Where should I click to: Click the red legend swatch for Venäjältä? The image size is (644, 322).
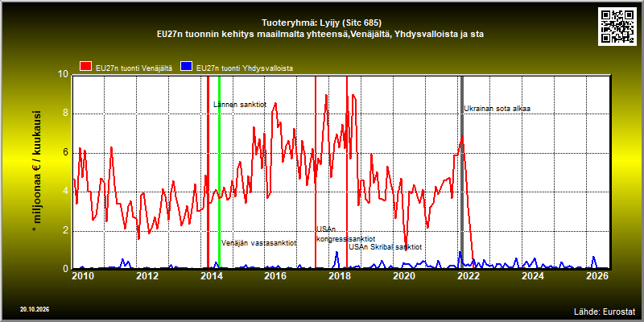tap(86, 67)
